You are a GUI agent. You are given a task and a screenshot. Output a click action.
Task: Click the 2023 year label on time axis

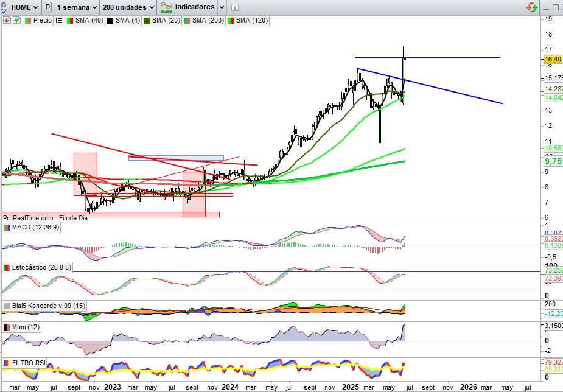113,387
